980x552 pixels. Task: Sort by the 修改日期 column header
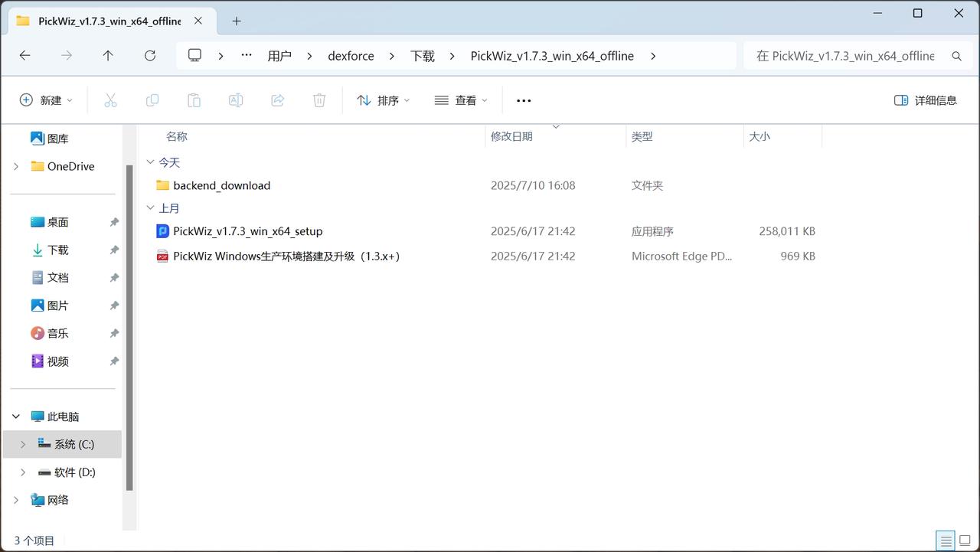pyautogui.click(x=511, y=136)
